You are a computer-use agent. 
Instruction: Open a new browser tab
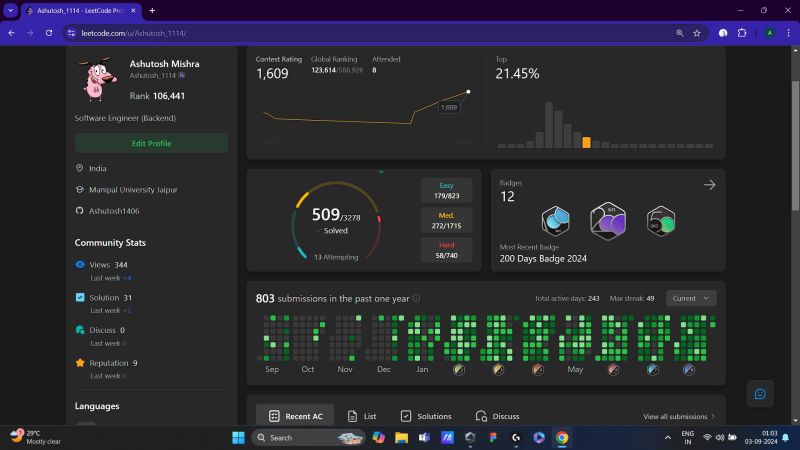152,11
